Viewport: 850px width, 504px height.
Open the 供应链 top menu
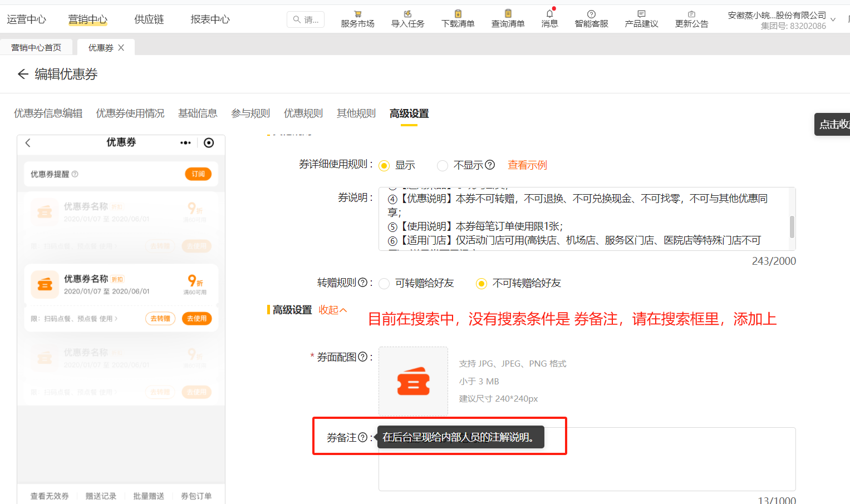(149, 19)
